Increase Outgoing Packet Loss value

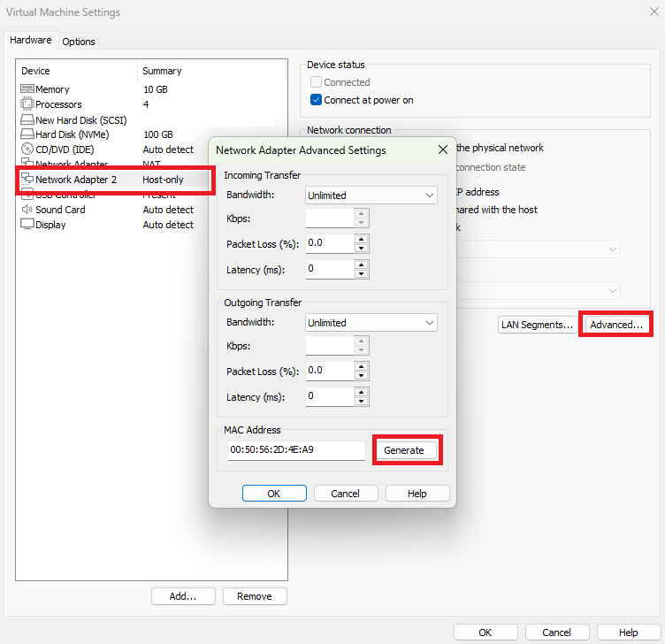click(x=362, y=366)
